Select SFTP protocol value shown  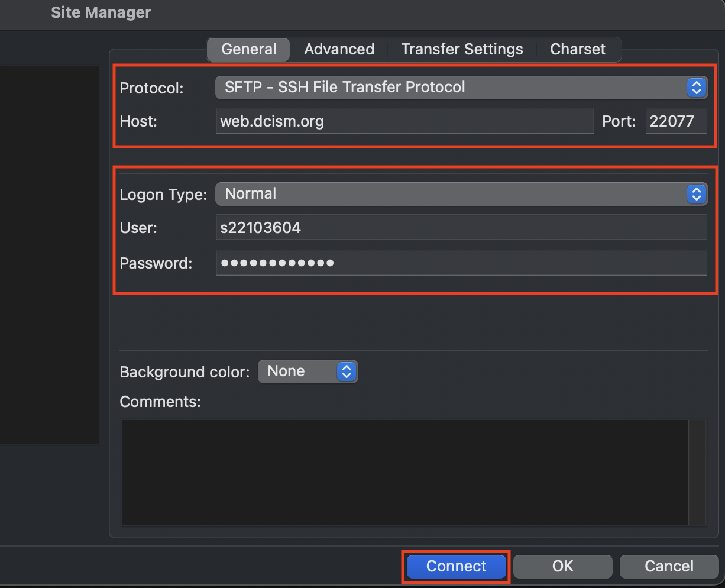coord(414,88)
